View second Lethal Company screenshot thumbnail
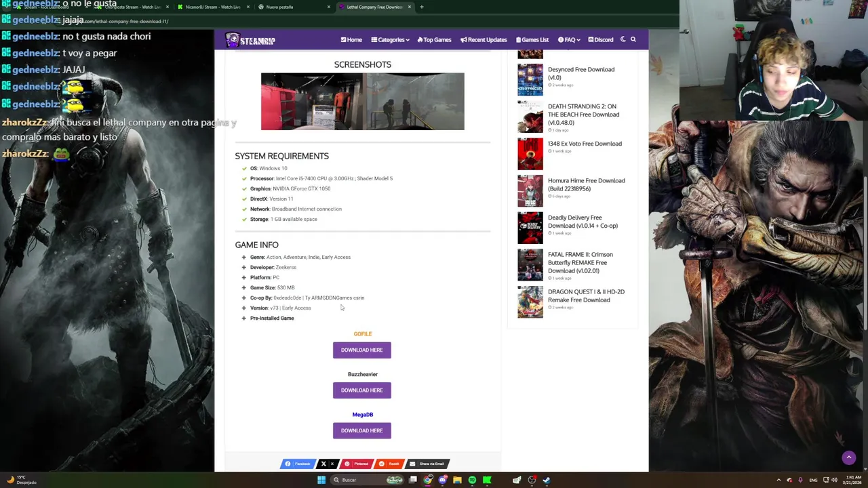The height and width of the screenshot is (488, 868). pos(414,102)
